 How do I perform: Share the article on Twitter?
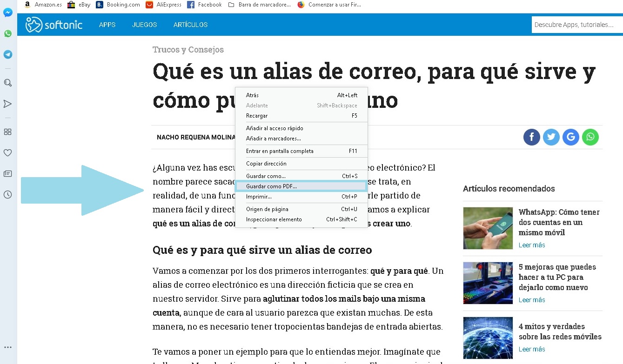551,137
